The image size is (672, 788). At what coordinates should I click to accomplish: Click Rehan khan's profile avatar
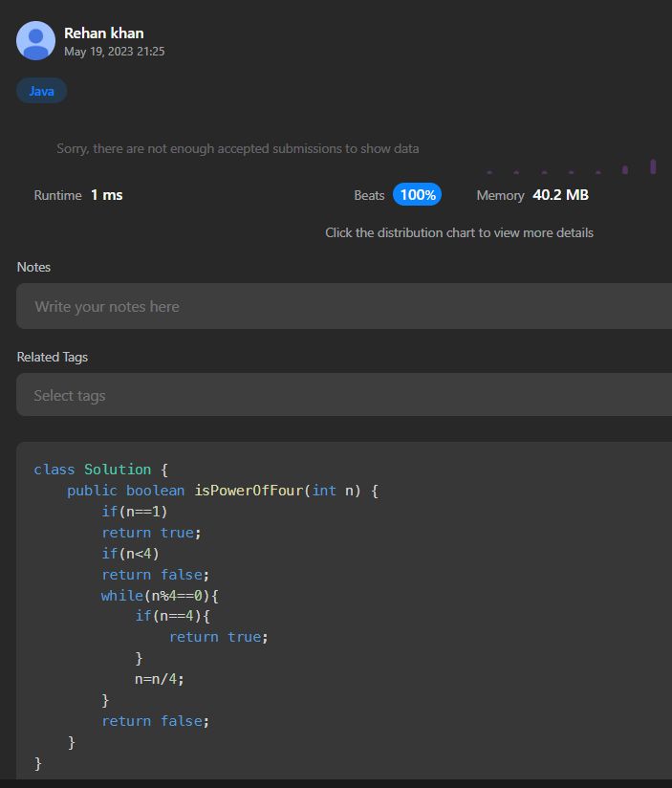[x=35, y=41]
